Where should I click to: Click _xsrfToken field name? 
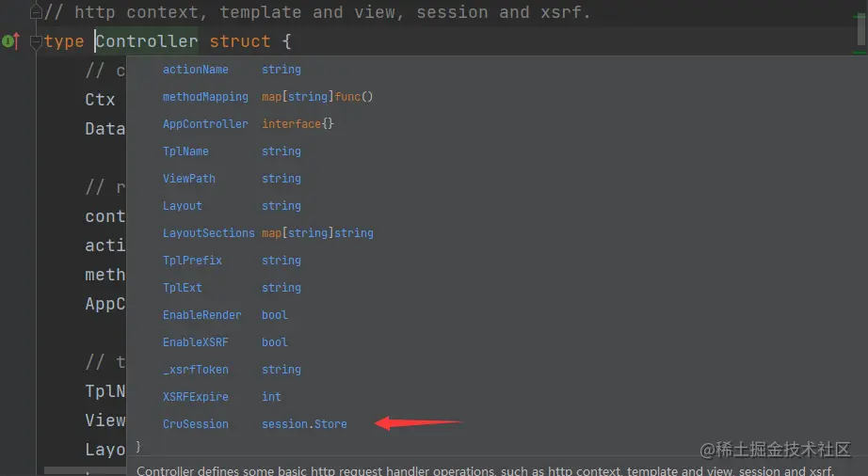click(195, 370)
